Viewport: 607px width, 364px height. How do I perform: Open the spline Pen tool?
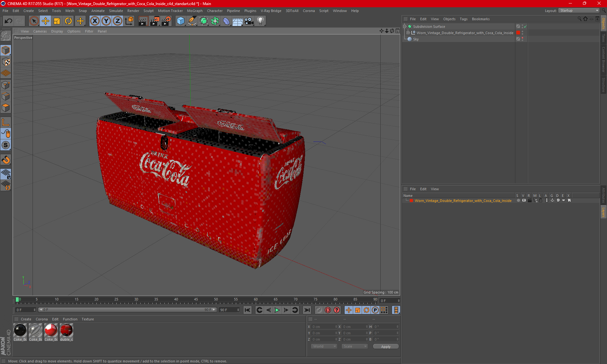click(x=192, y=21)
